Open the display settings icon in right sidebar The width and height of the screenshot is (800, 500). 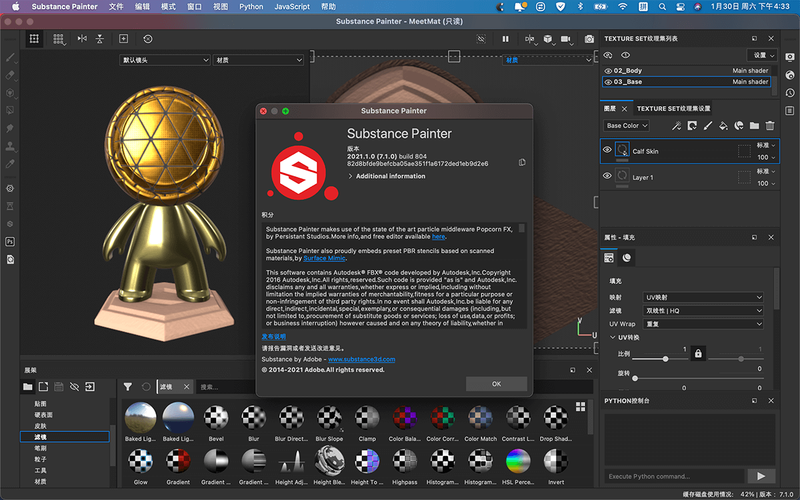click(790, 57)
